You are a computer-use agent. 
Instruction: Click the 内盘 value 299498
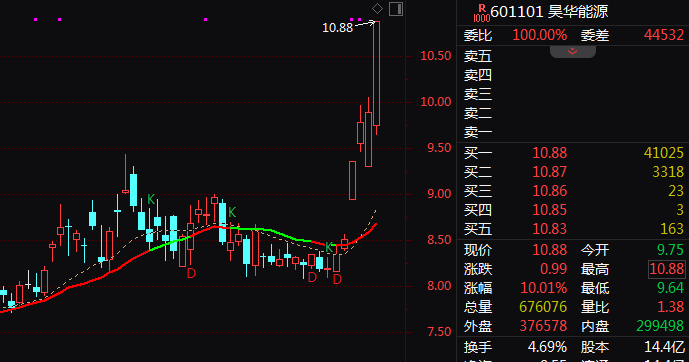pos(660,326)
